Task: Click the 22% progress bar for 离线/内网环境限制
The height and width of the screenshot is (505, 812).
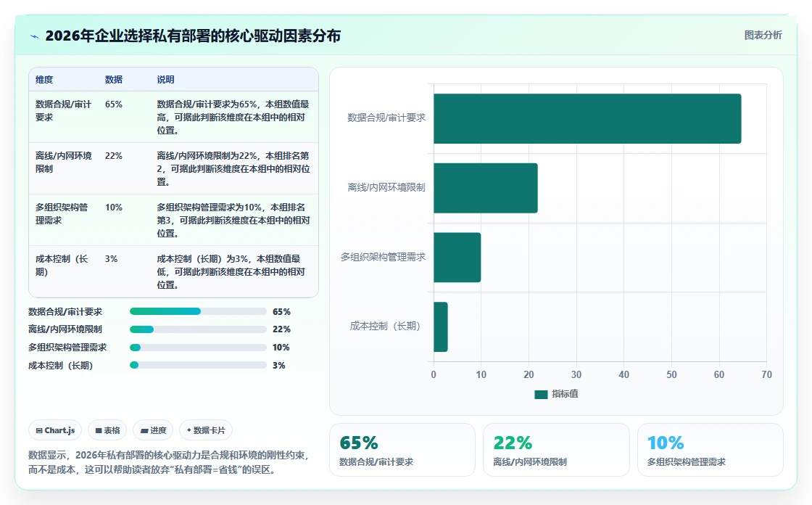Action: pyautogui.click(x=198, y=329)
